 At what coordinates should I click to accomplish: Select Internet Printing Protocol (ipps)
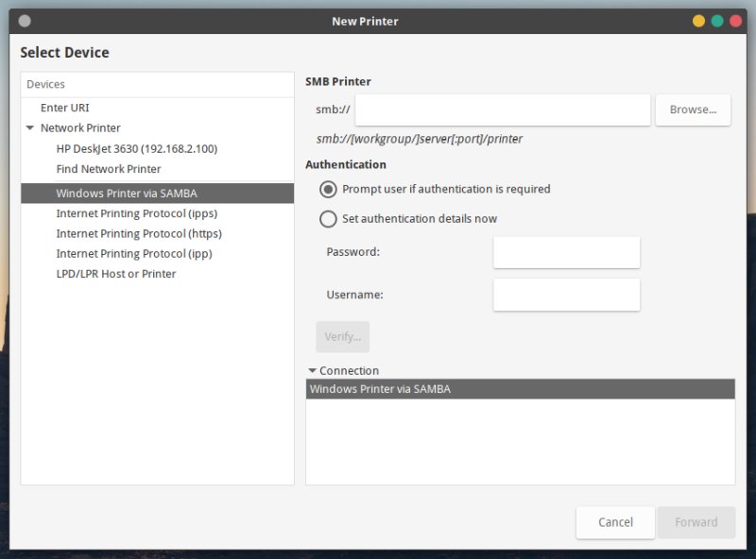click(x=136, y=213)
